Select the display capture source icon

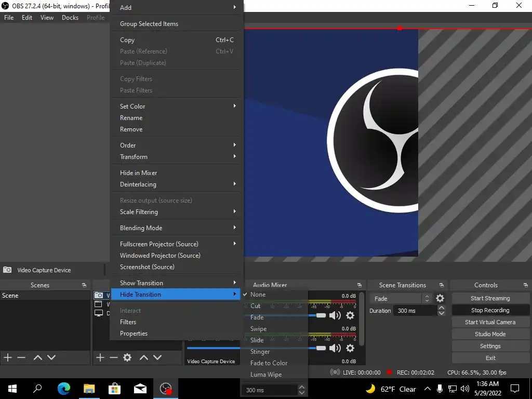98,313
